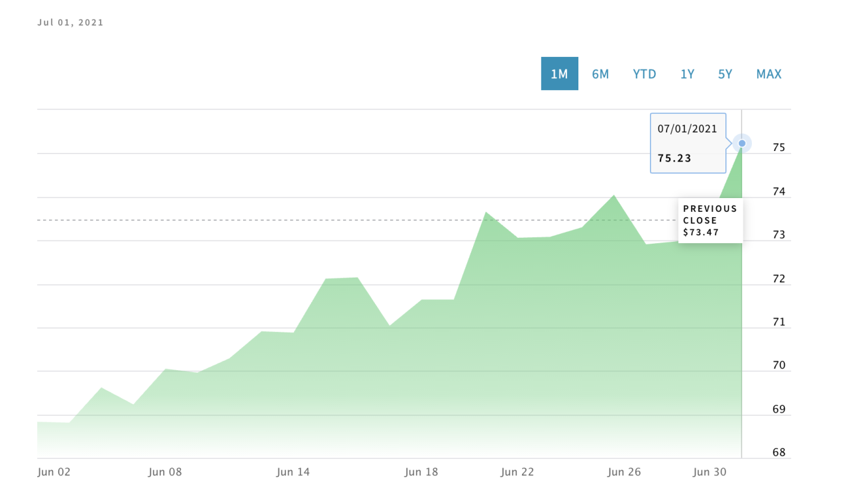848x504 pixels.
Task: Display the MAX time range
Action: [x=768, y=74]
